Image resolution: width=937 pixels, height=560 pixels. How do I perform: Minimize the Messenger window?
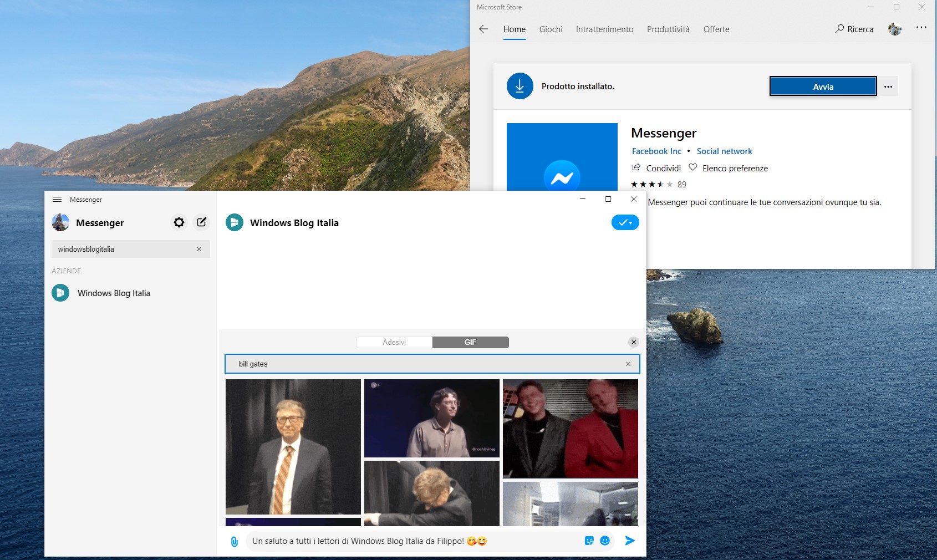583,199
